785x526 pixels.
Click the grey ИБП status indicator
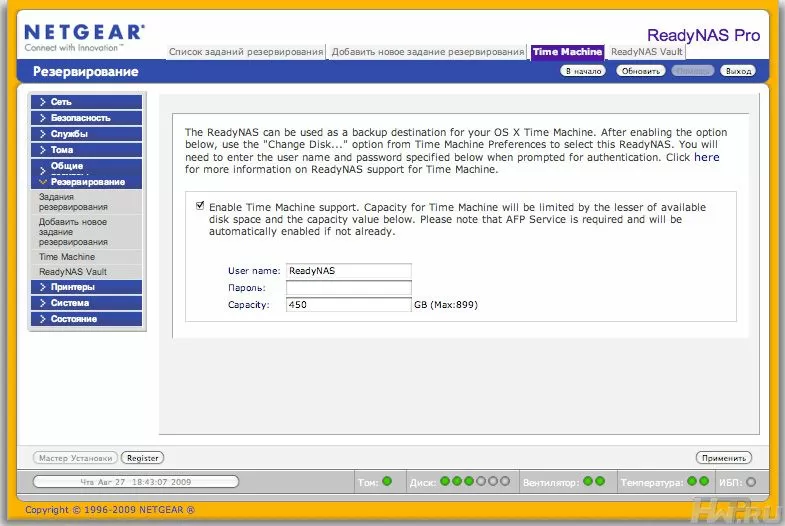(x=751, y=482)
